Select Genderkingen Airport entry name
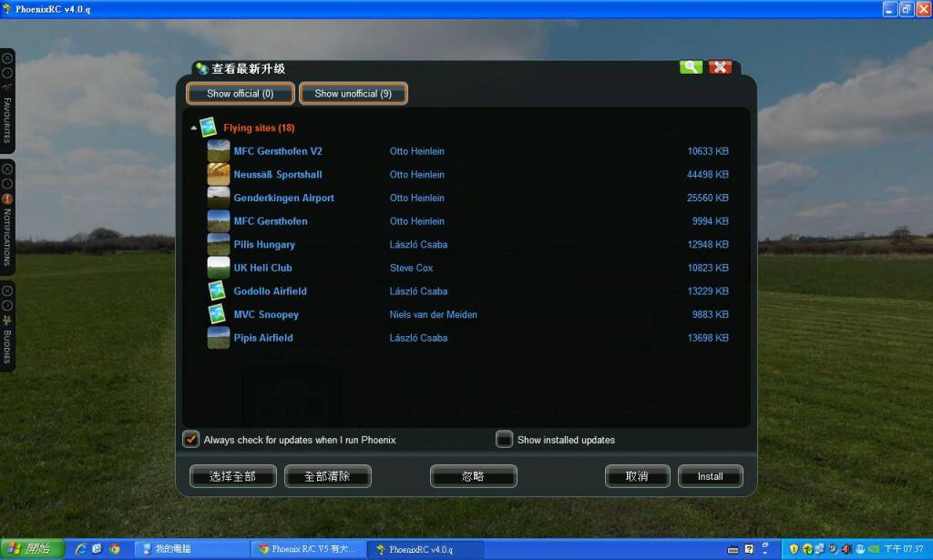This screenshot has width=933, height=560. point(284,198)
